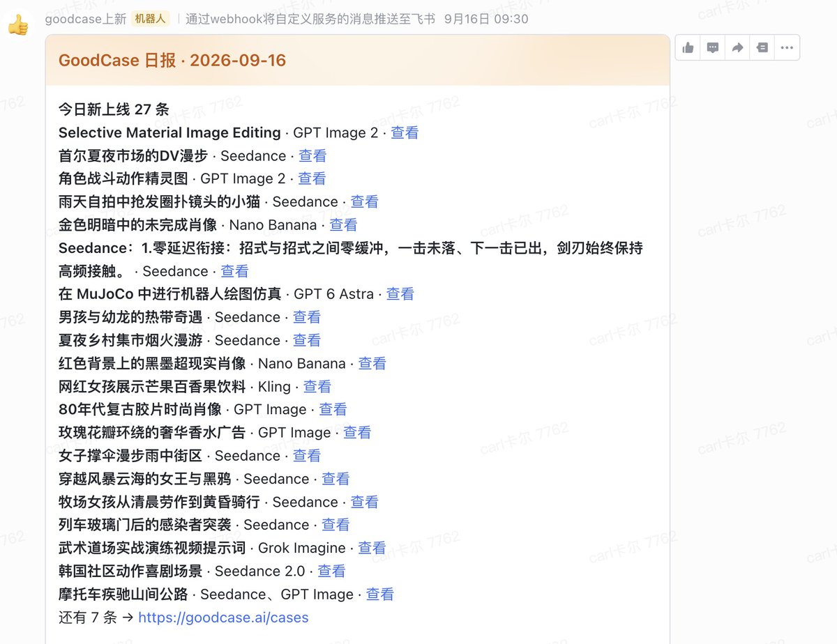Open 查看 link for 玫瑰花瓣环绕的奢华香水广告
Screen dimensions: 837x644
point(357,432)
